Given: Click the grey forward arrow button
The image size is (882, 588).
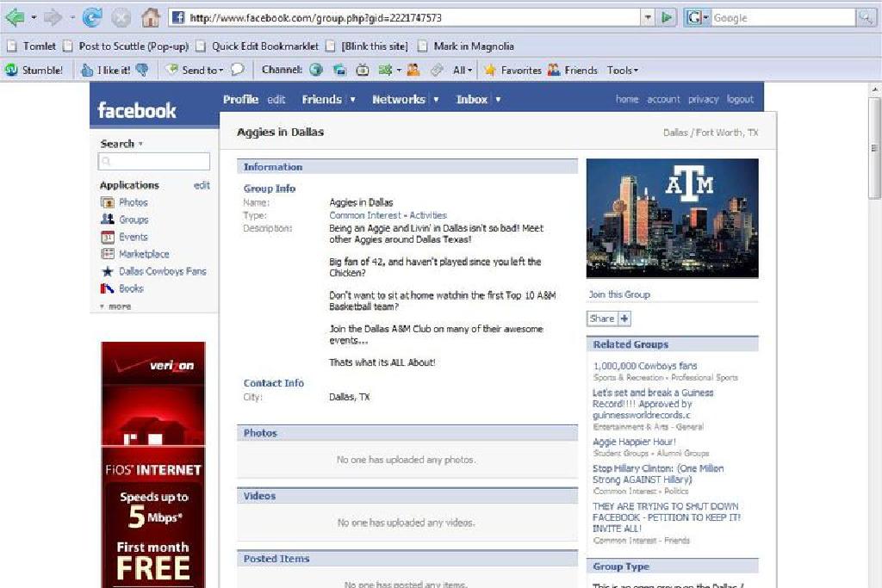Looking at the screenshot, I should point(53,18).
